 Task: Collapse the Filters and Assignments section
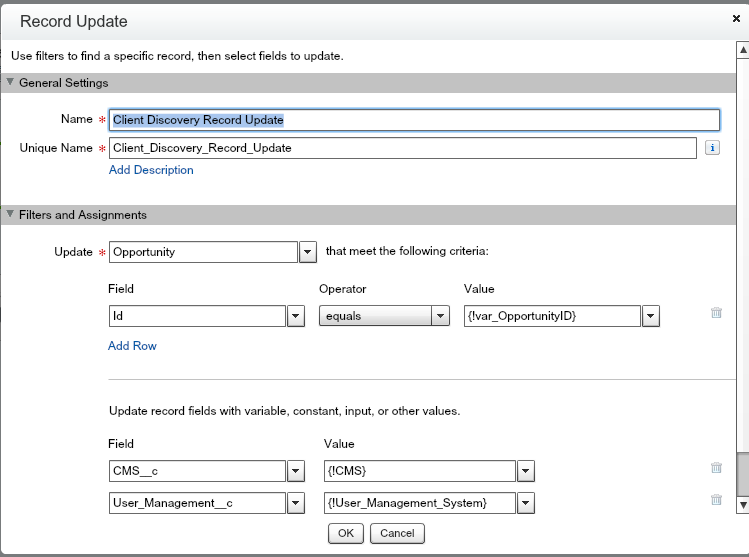coord(11,215)
